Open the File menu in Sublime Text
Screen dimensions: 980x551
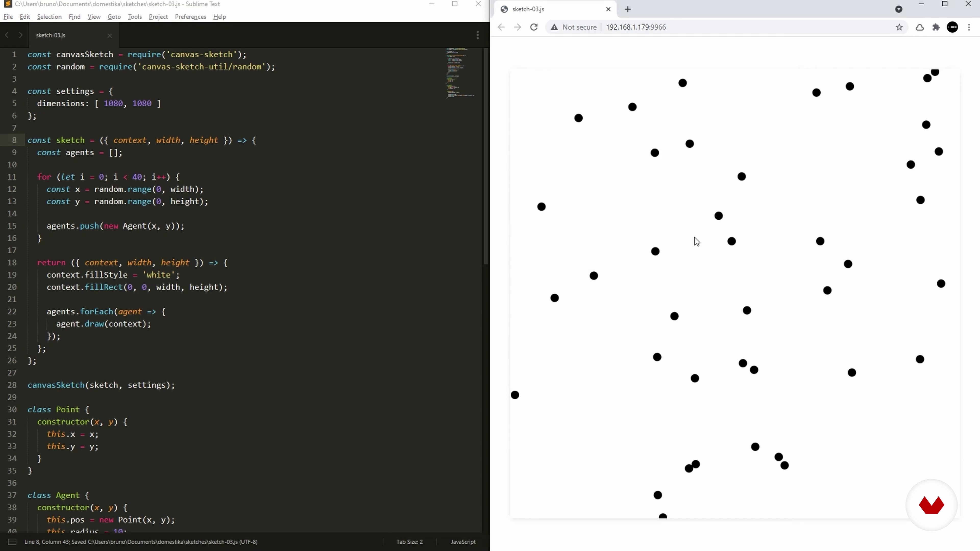click(8, 17)
